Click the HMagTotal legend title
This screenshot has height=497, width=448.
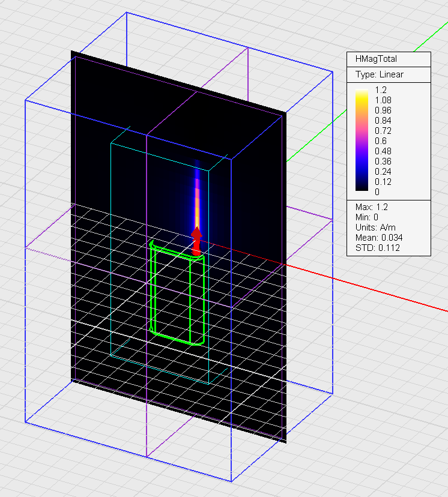[377, 59]
